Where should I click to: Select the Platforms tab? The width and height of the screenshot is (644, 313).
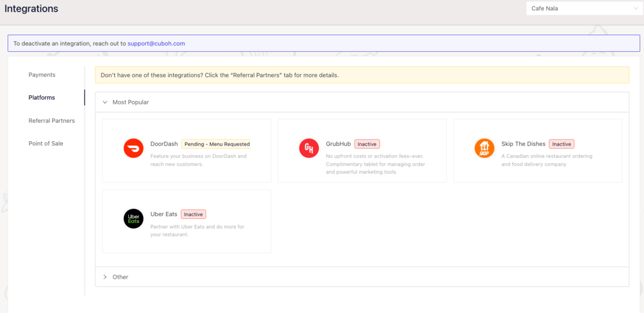click(x=42, y=98)
